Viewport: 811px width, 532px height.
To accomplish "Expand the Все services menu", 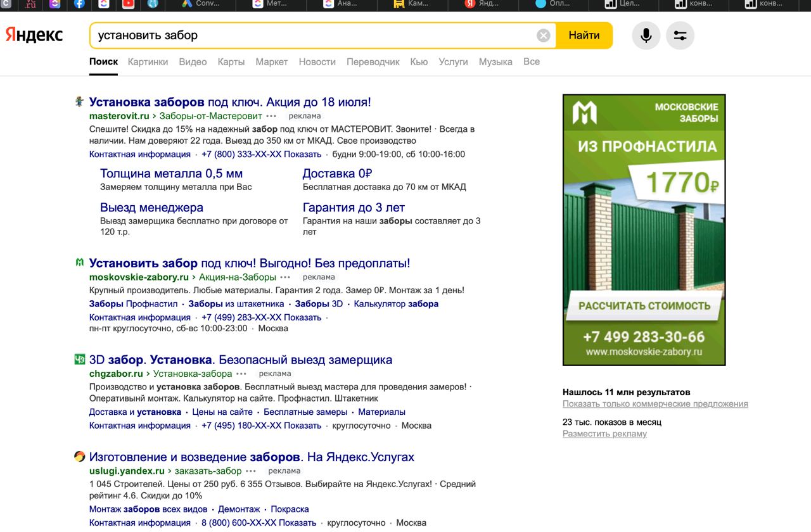I will pyautogui.click(x=532, y=61).
